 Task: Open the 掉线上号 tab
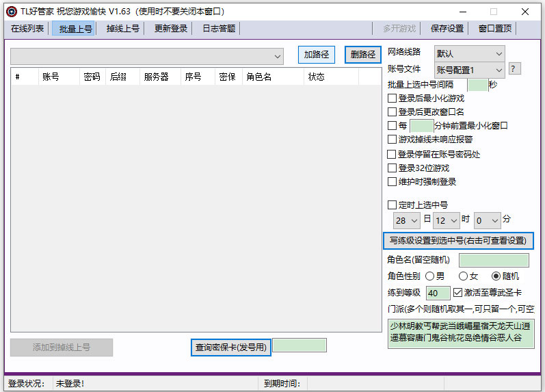(x=122, y=29)
